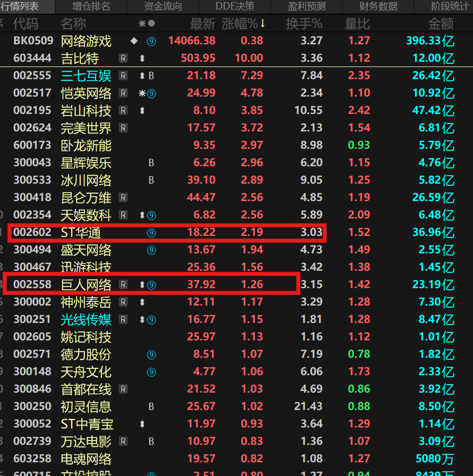Click the pin icon on 巨人网络 row
Viewport: 473px width, 476px height.
(142, 285)
